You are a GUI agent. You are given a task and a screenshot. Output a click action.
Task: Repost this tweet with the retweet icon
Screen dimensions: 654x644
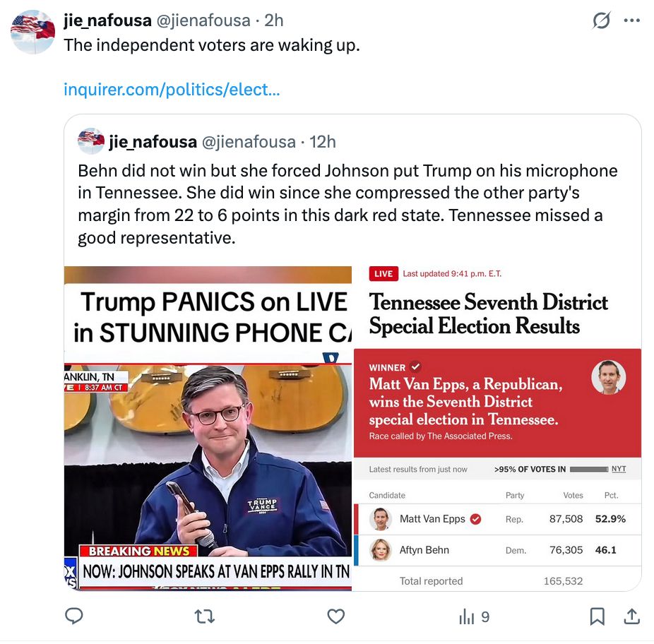(205, 616)
